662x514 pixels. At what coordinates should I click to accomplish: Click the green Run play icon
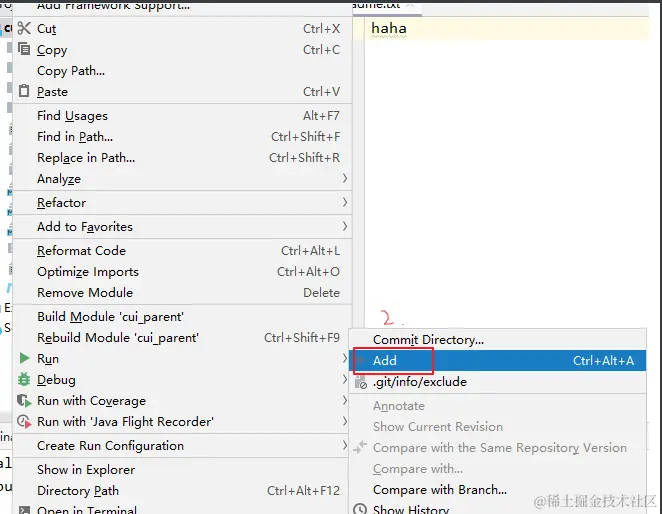click(x=24, y=358)
